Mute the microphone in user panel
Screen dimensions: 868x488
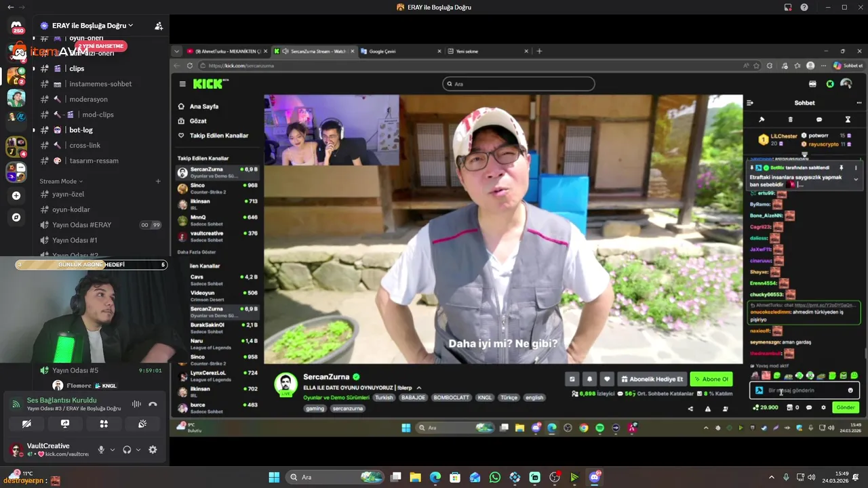coord(101,449)
